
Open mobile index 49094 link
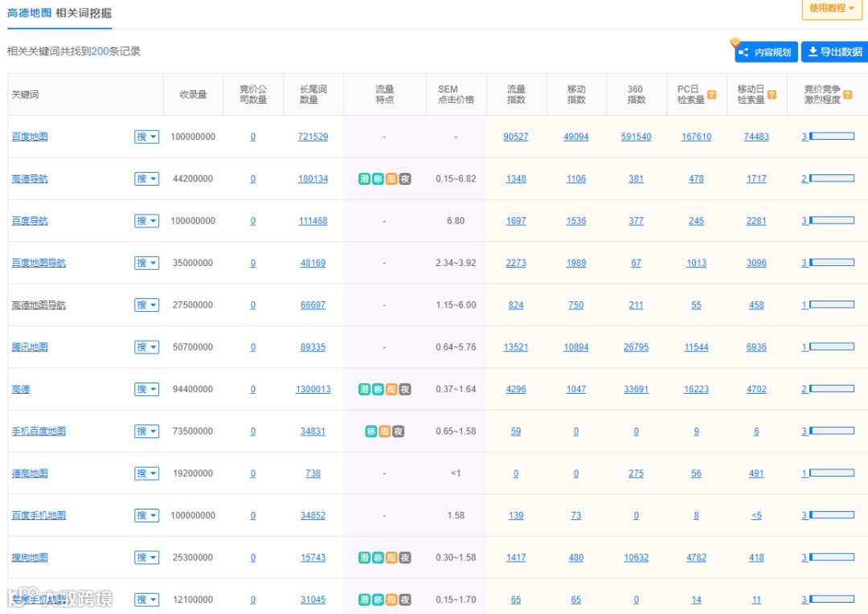click(576, 137)
